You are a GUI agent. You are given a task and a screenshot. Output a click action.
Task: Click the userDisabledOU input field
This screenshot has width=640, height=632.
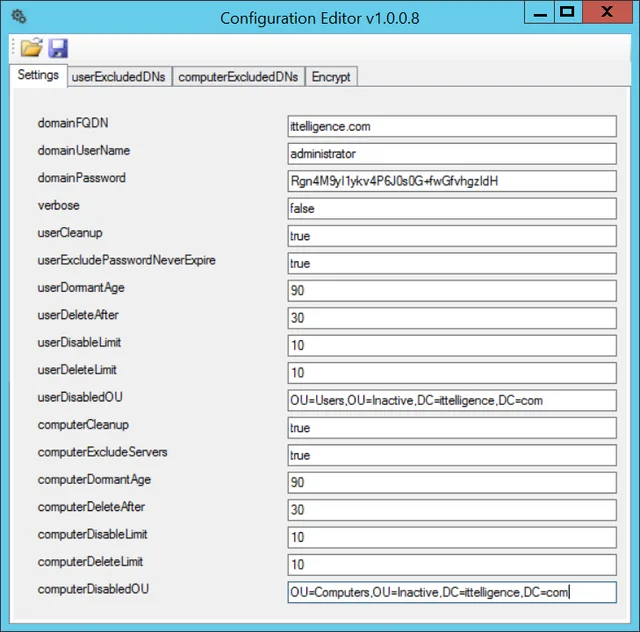452,401
